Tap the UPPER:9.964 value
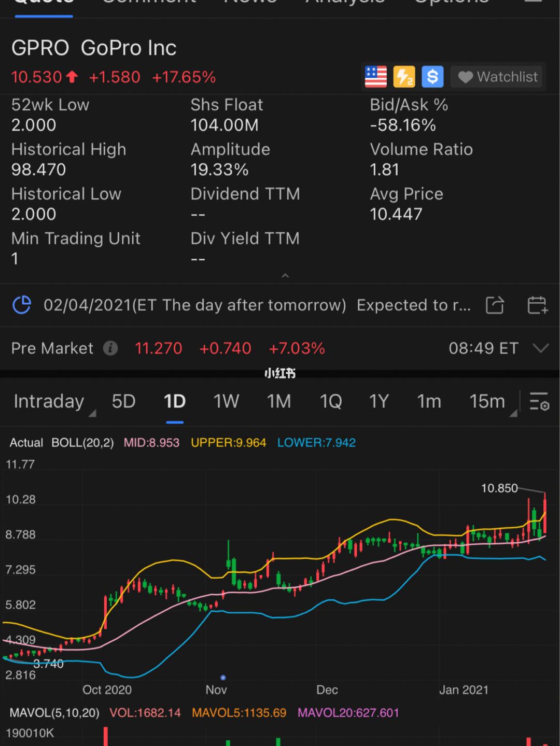Image resolution: width=560 pixels, height=746 pixels. (x=229, y=443)
